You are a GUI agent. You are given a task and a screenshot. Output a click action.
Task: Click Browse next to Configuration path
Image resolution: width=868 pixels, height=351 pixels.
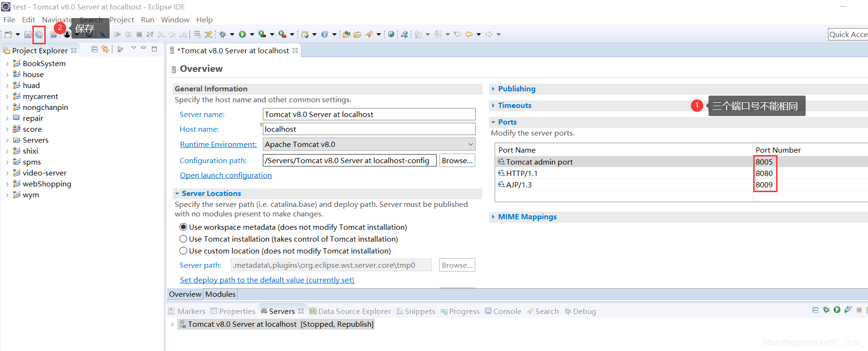pos(457,160)
